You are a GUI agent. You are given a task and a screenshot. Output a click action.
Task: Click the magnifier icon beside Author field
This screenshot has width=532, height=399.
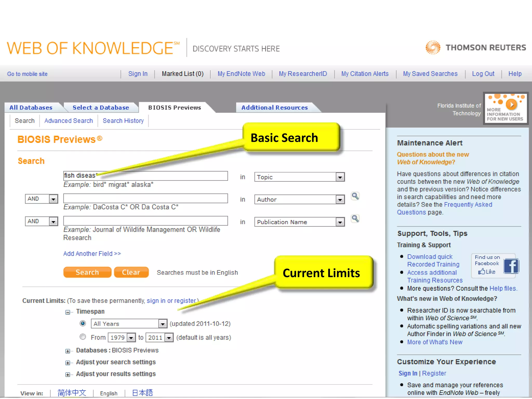pos(355,196)
